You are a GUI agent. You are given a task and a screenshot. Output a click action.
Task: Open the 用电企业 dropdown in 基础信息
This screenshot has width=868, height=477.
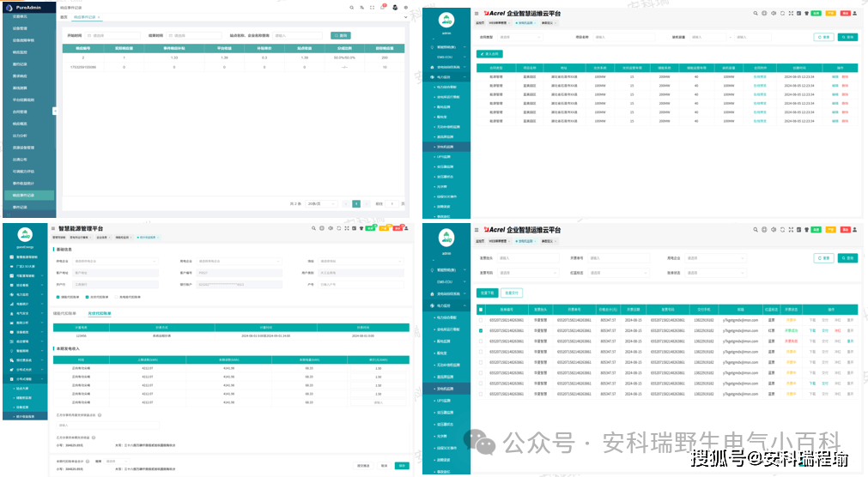click(x=240, y=261)
